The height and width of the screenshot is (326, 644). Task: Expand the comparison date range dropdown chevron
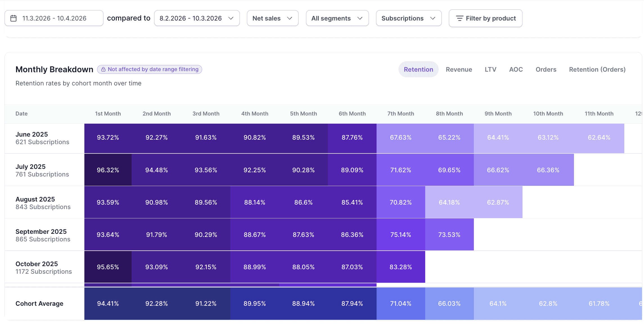tap(231, 18)
